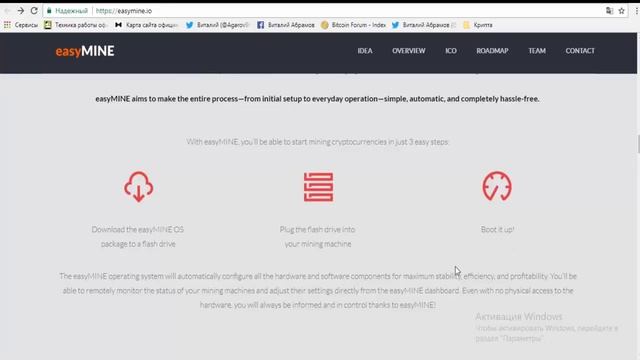Viewport: 640px width, 360px height.
Task: Click the vertical page scrollbar thumb
Action: point(638,144)
